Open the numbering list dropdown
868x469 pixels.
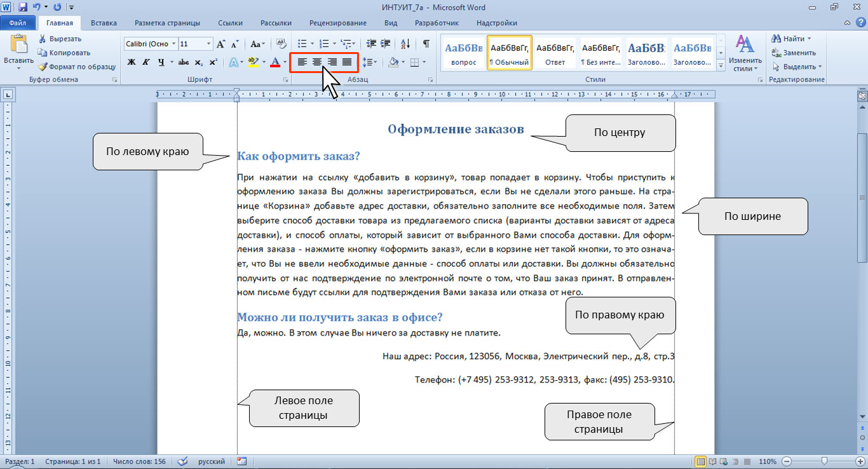point(334,44)
